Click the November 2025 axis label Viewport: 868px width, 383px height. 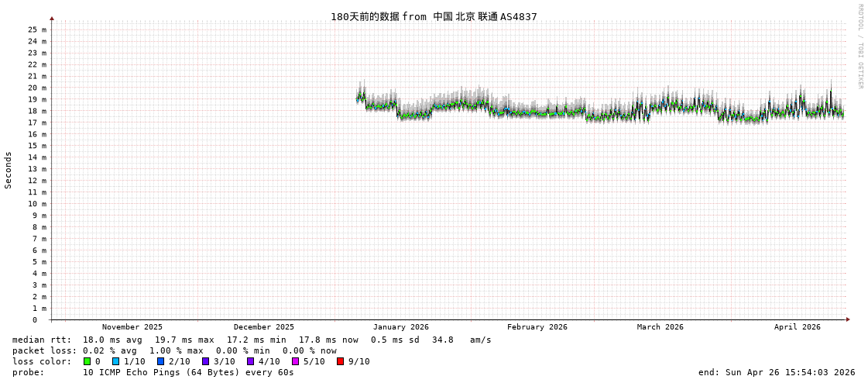coord(132,327)
